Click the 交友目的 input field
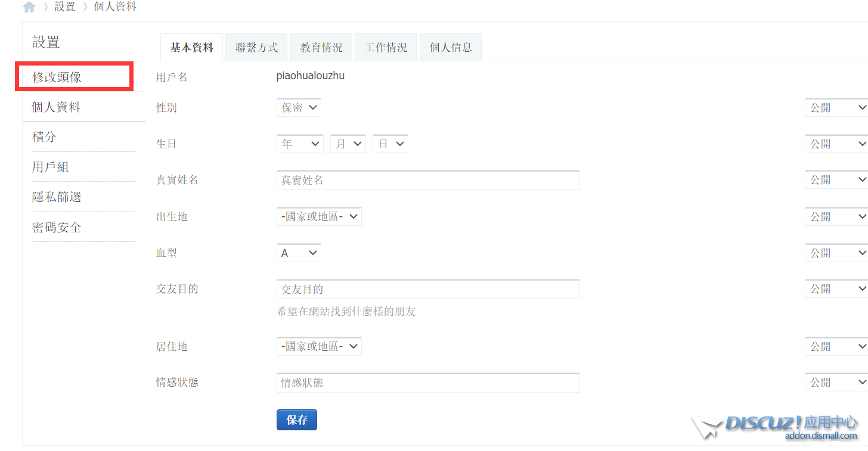 [428, 290]
